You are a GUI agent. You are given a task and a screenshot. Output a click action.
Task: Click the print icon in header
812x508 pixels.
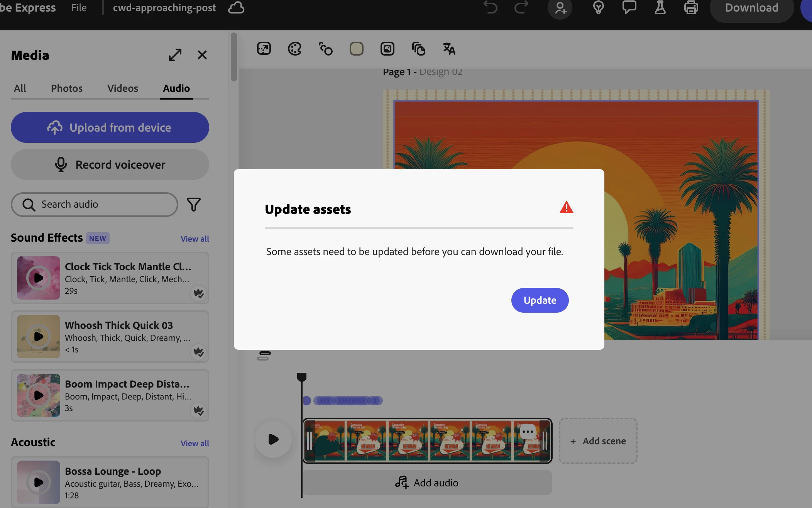click(691, 8)
